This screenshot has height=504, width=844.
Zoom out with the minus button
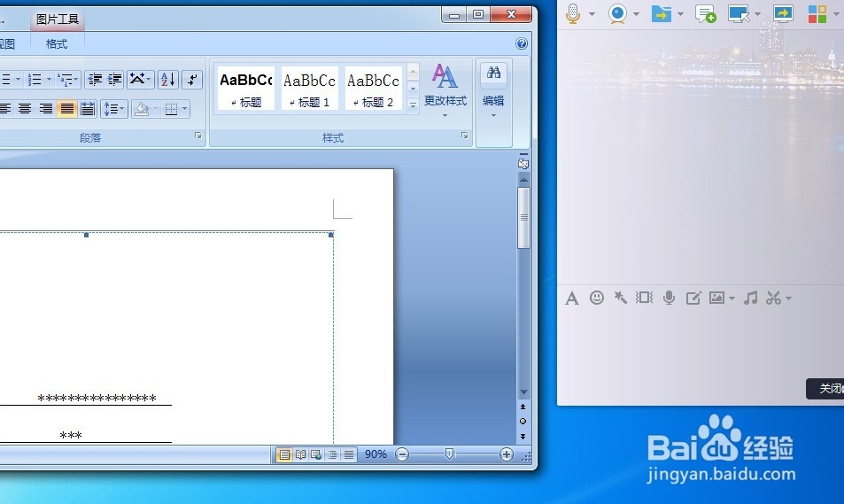coord(402,454)
